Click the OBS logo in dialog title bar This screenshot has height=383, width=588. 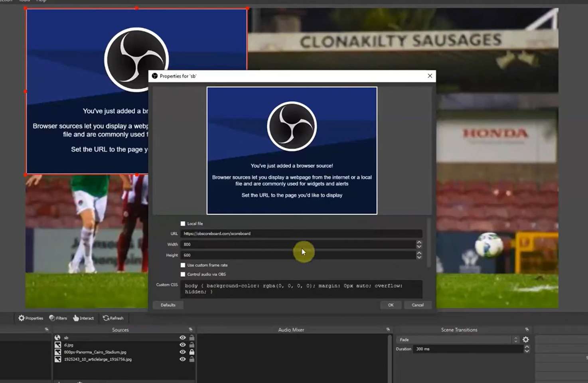(x=155, y=76)
